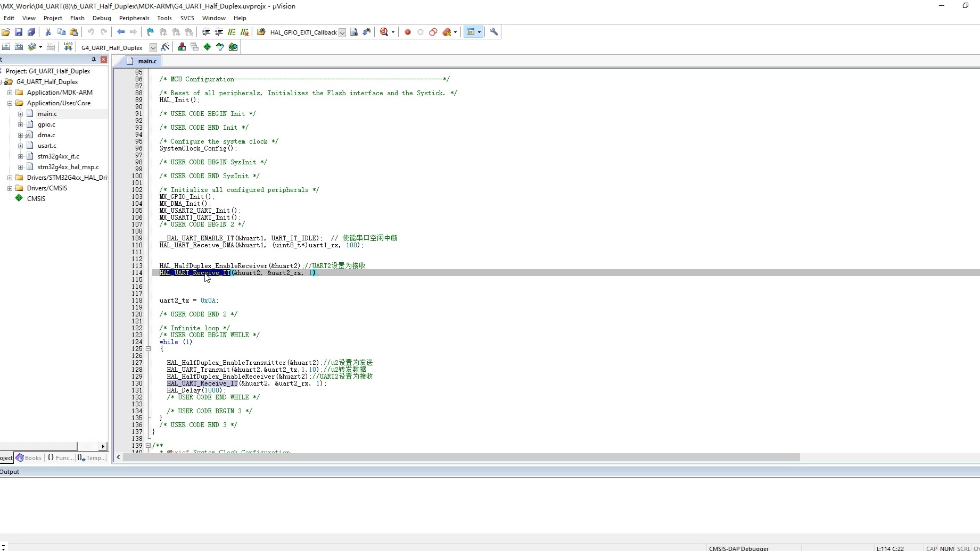
Task: Open a file with the Open icon
Action: pyautogui.click(x=6, y=32)
